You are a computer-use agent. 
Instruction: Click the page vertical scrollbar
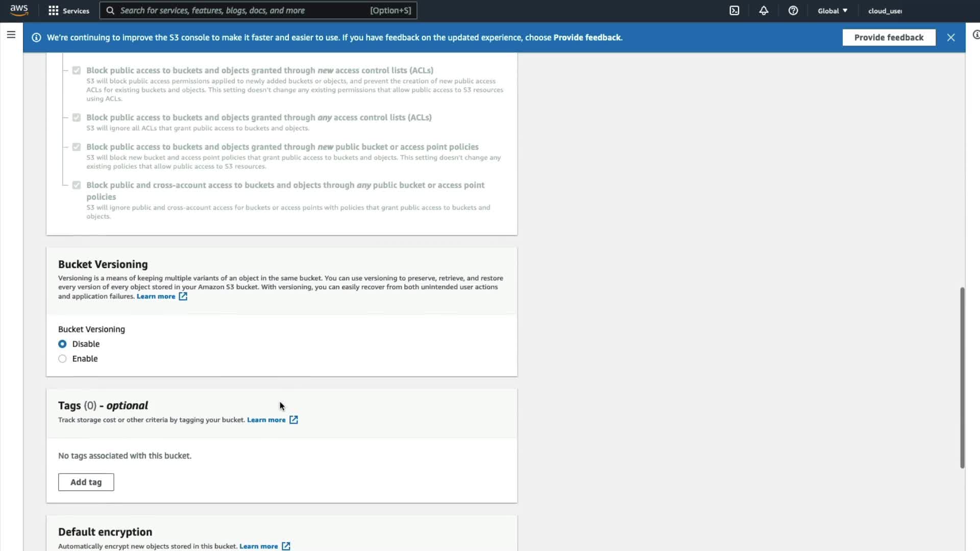point(962,378)
